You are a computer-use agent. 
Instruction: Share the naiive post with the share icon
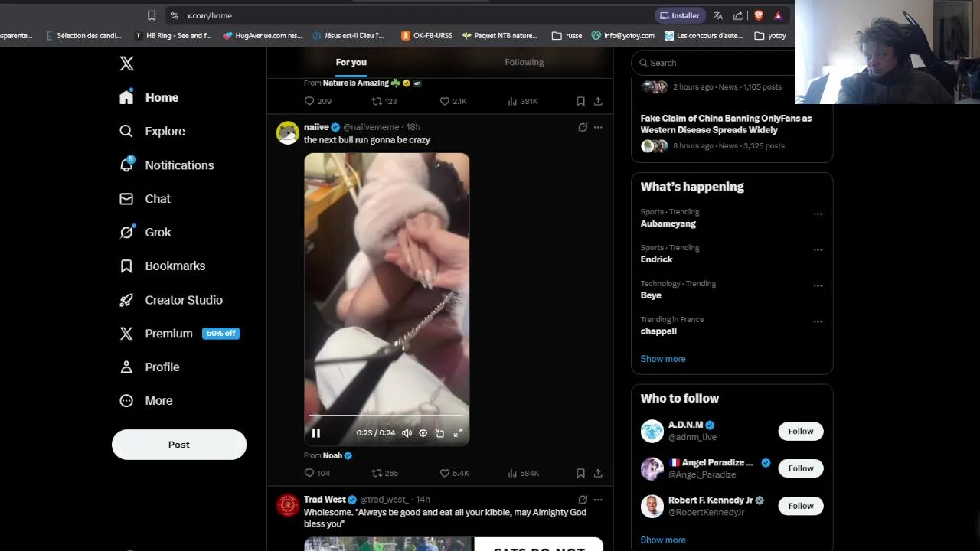[598, 473]
